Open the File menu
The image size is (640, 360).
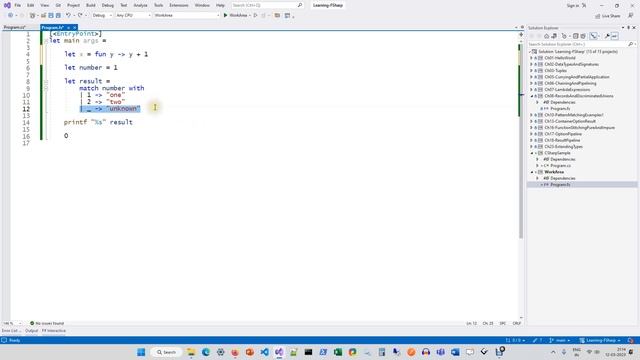18,5
